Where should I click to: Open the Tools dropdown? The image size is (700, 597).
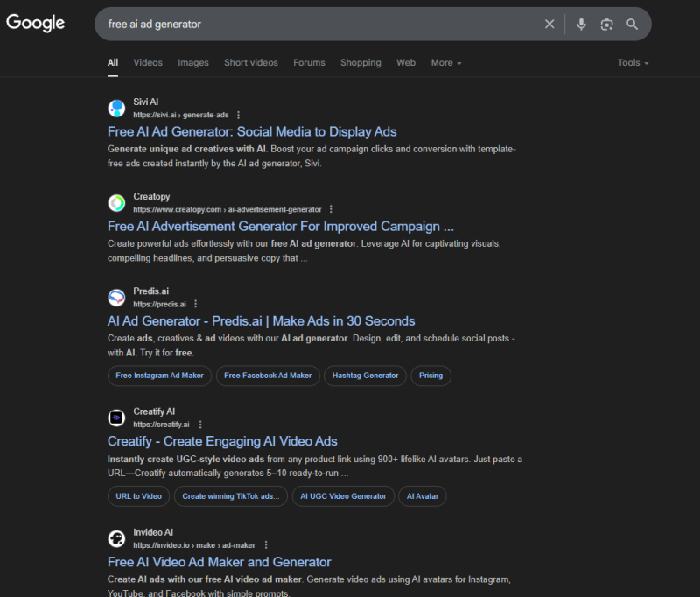(x=633, y=63)
